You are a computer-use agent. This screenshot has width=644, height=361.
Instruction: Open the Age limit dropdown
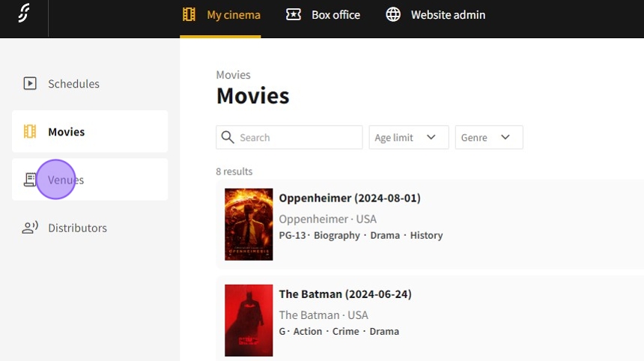tap(408, 138)
